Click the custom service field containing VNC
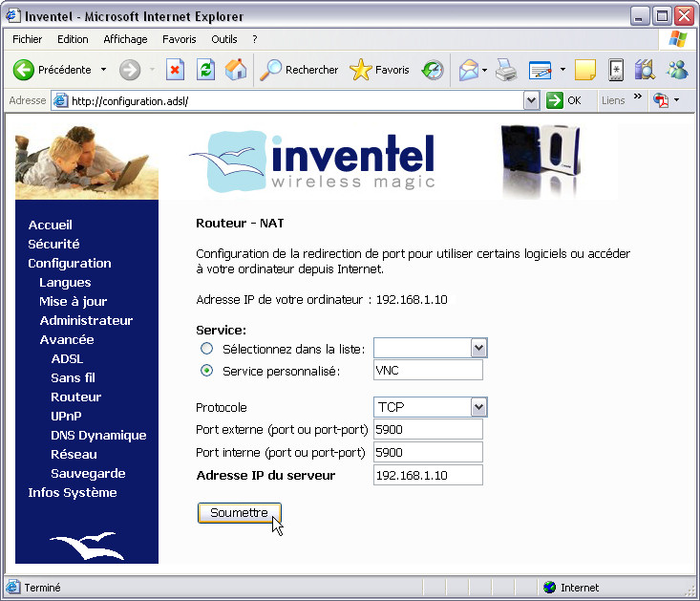The height and width of the screenshot is (601, 700). click(428, 370)
